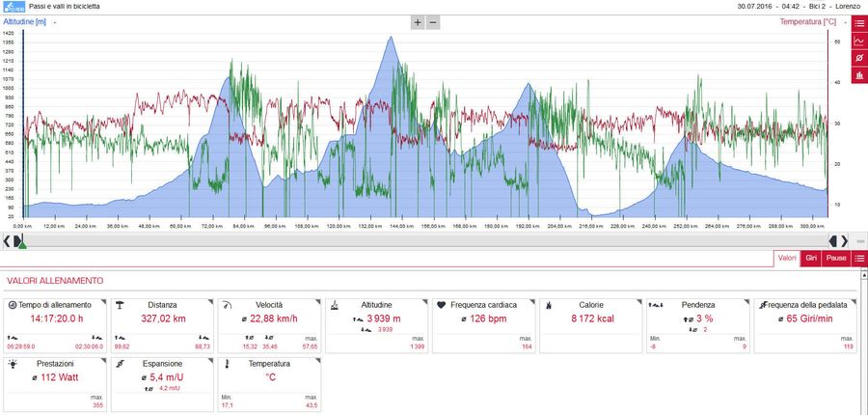This screenshot has height=415, width=868.
Task: Click the icon on Espansione card
Action: click(x=121, y=364)
